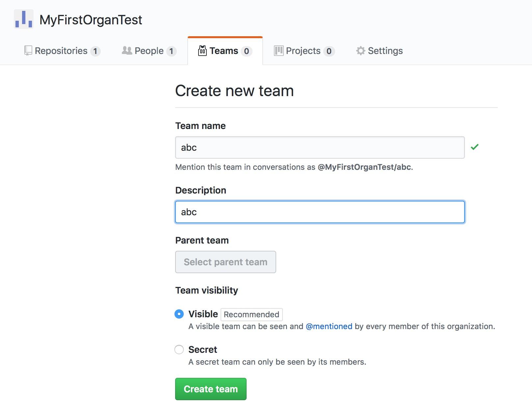Screen dimensions: 532x416
Task: Click the People group icon
Action: [127, 51]
